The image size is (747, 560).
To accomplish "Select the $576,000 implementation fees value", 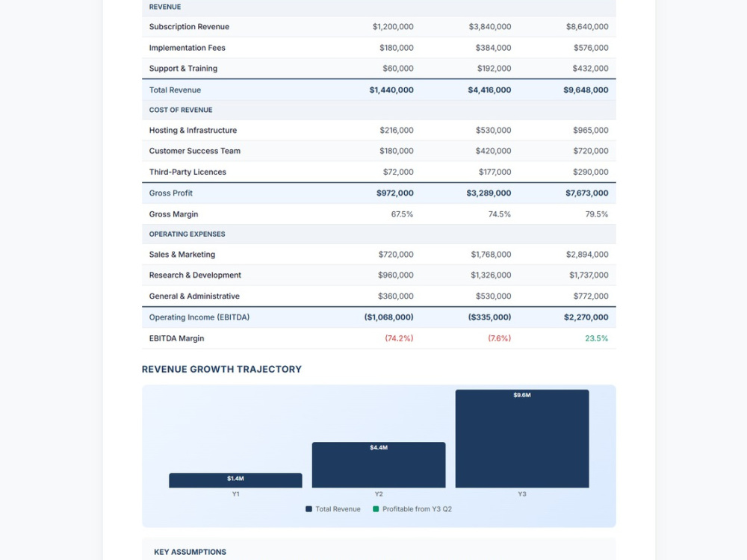I will pos(591,48).
